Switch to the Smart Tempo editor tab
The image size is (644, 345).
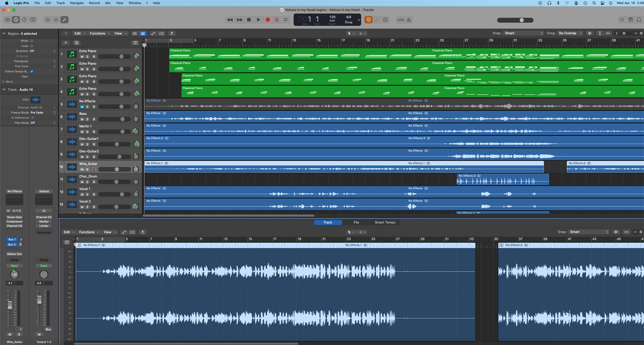coord(385,222)
